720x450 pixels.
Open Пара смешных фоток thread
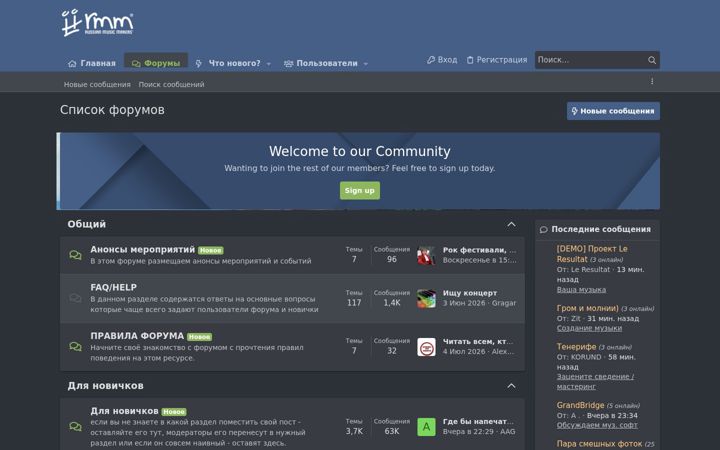599,444
